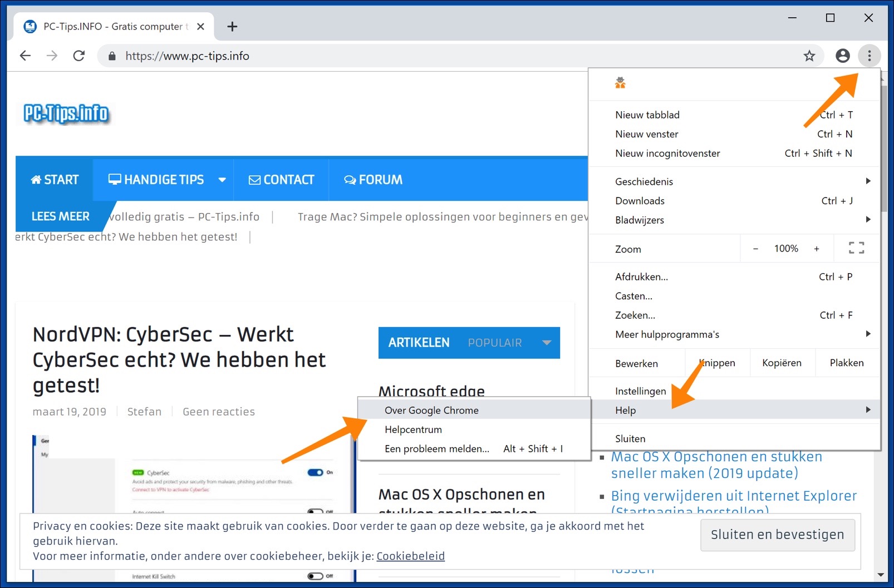Switch to the POPULAIR tab
This screenshot has height=588, width=894.
point(495,343)
